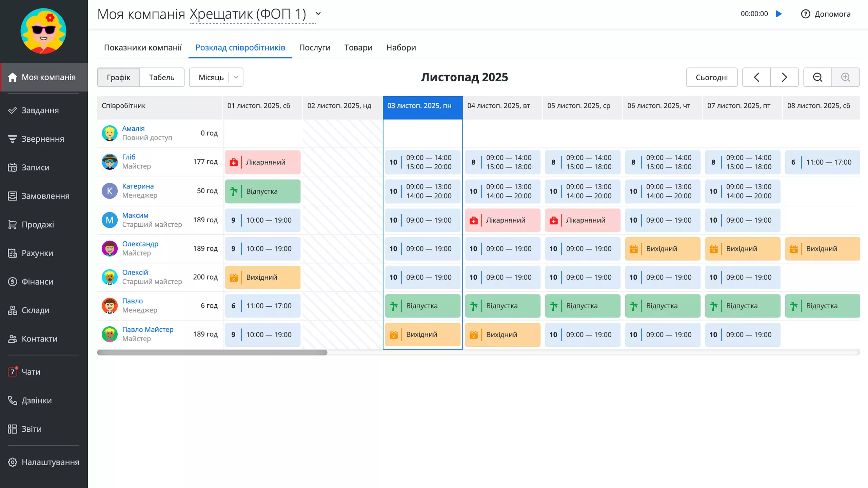Click the Сьогодні button
The image size is (868, 488).
point(711,77)
